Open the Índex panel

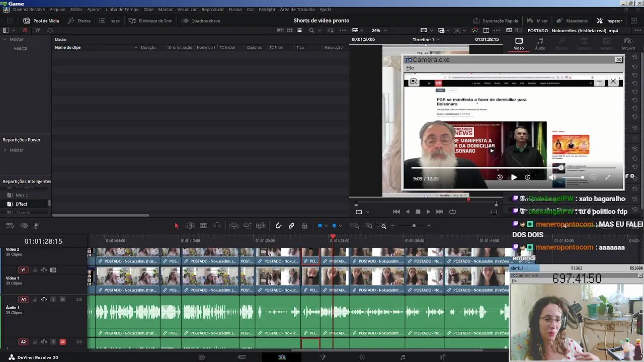(x=109, y=21)
